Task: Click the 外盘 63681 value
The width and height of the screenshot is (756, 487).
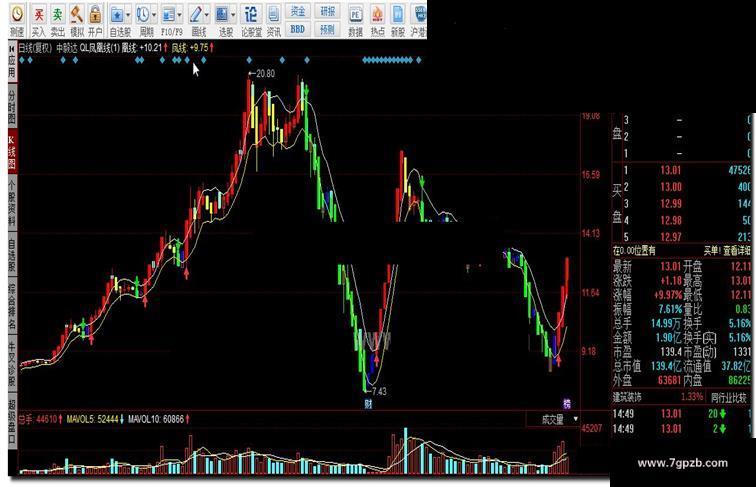Action: pos(670,380)
